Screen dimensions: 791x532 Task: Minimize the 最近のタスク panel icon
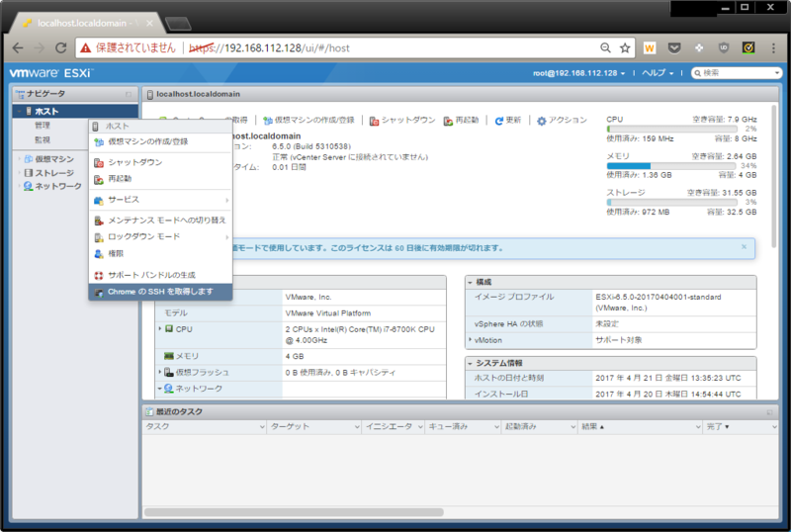(x=769, y=412)
